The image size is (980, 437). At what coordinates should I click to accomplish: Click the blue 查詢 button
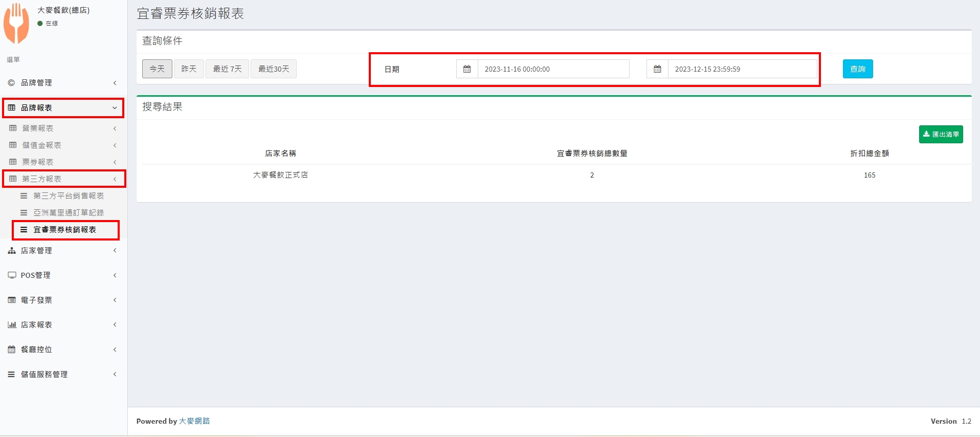click(x=858, y=69)
